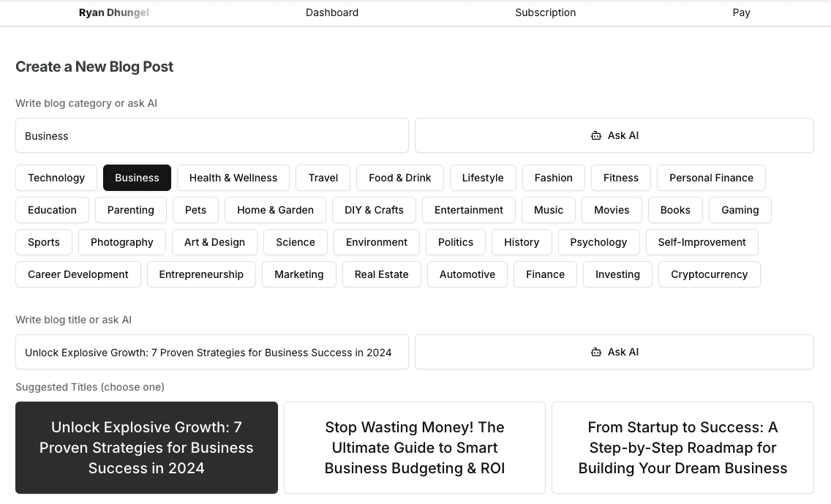Select the History category
The height and width of the screenshot is (504, 831).
[522, 243]
